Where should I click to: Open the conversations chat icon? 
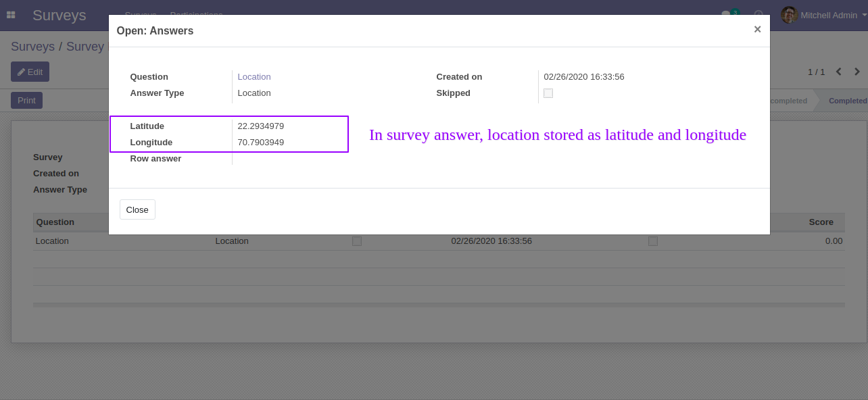(x=727, y=15)
